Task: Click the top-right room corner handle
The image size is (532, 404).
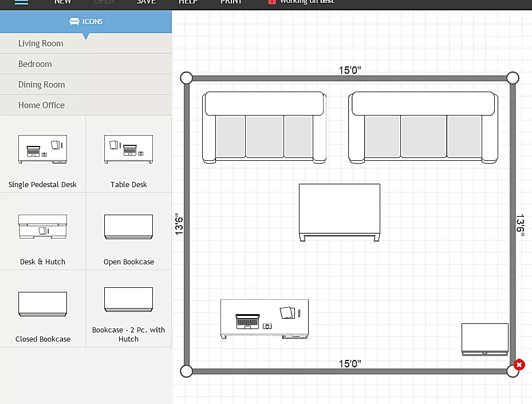Action: [513, 78]
